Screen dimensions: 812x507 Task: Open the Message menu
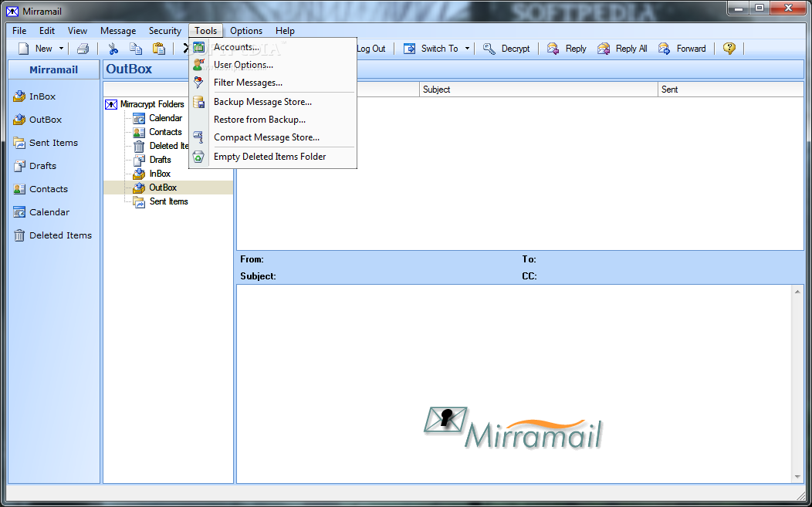coord(118,31)
